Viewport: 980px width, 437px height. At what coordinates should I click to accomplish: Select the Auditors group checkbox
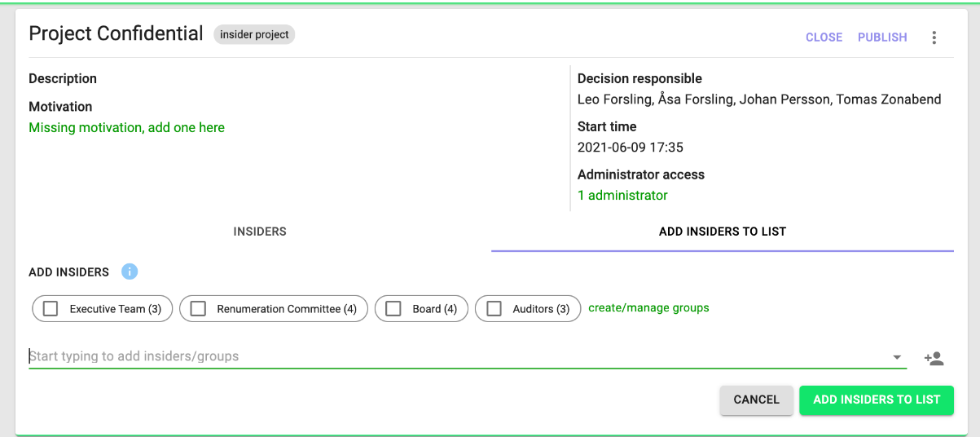coord(494,309)
